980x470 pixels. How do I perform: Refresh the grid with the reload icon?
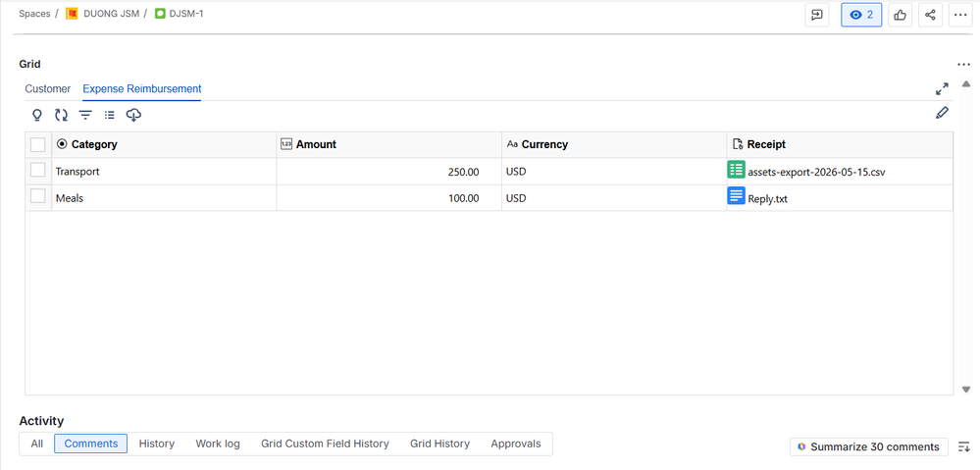pos(61,115)
